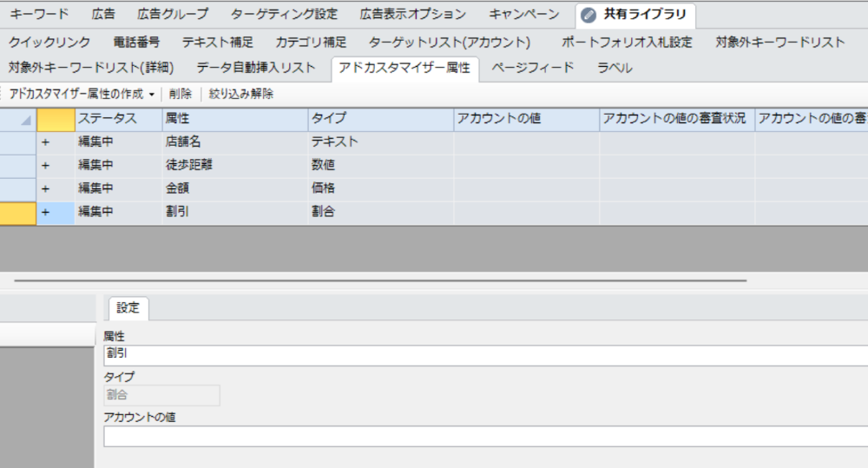Click pencil icon on 共有ライブラリ tab

tap(589, 15)
